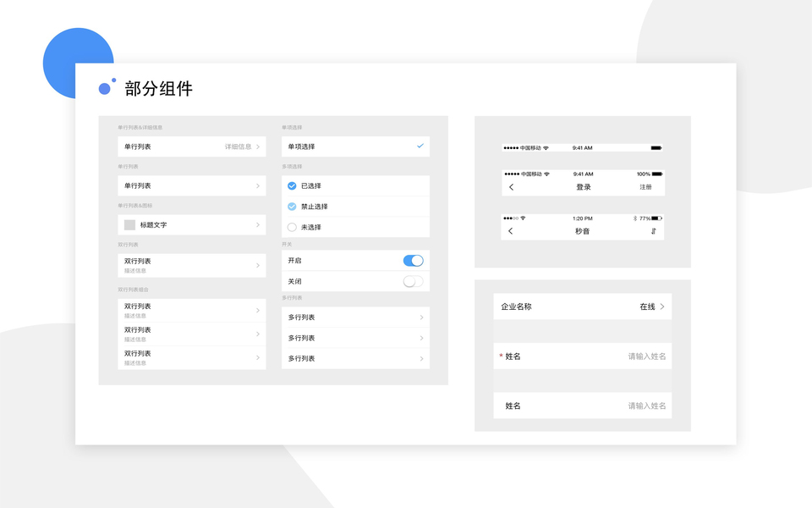Click the disabled 禁止选择 checkbox
Image resolution: width=812 pixels, height=508 pixels.
(292, 207)
